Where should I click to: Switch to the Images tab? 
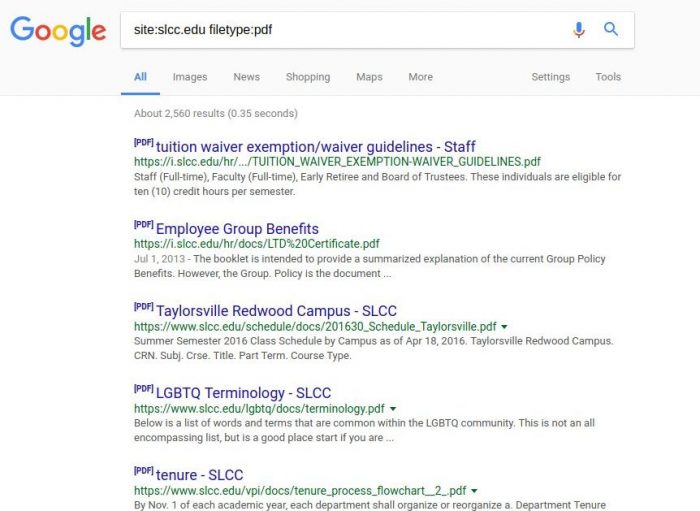pyautogui.click(x=190, y=77)
